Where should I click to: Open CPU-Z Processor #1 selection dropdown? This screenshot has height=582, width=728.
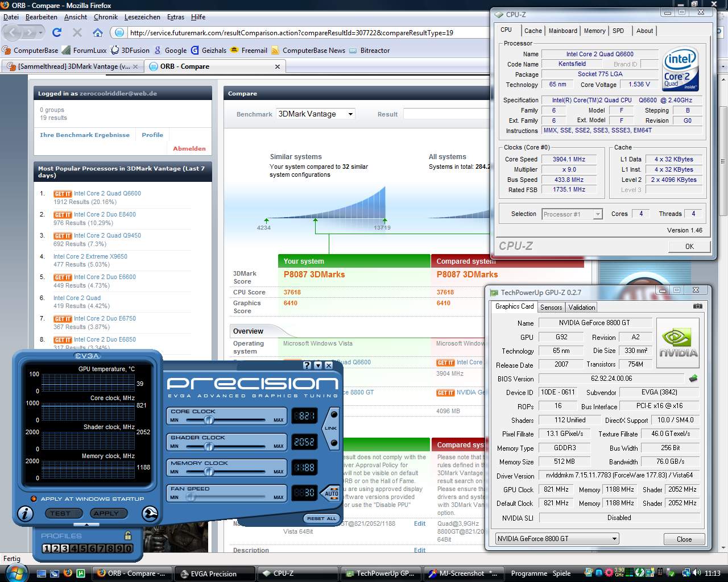(x=572, y=214)
